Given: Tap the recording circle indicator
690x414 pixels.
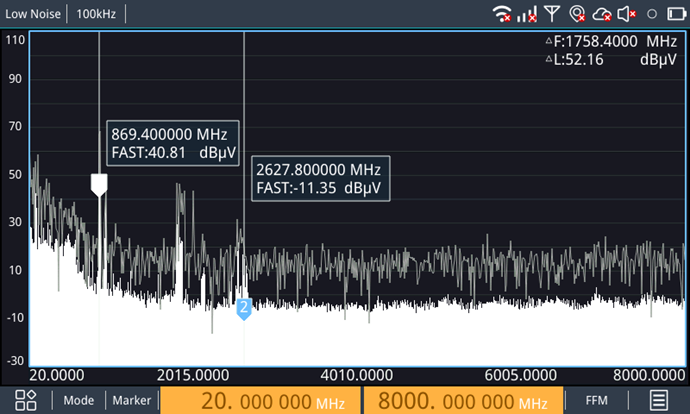Looking at the screenshot, I should [x=652, y=14].
